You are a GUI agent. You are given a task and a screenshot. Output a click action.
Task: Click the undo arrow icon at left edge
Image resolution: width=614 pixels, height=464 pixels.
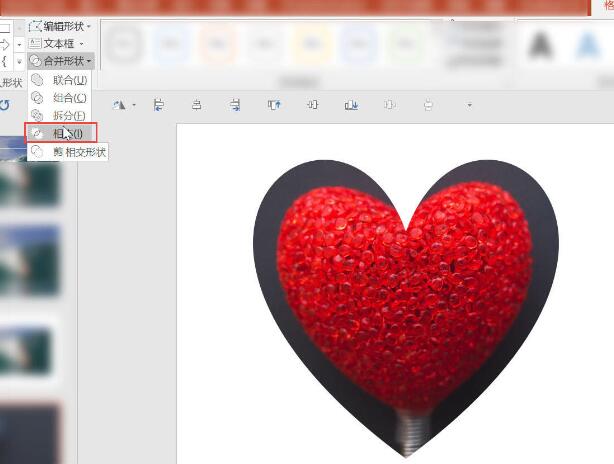click(x=5, y=105)
